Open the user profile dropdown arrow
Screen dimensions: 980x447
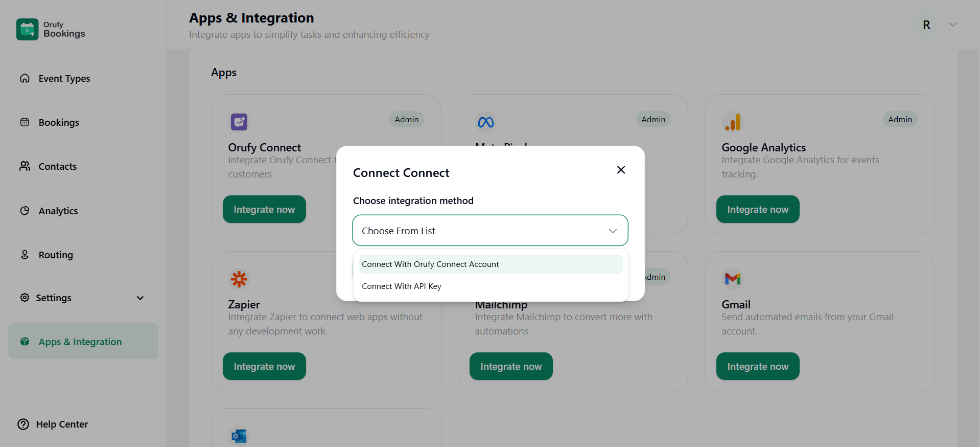pyautogui.click(x=952, y=25)
